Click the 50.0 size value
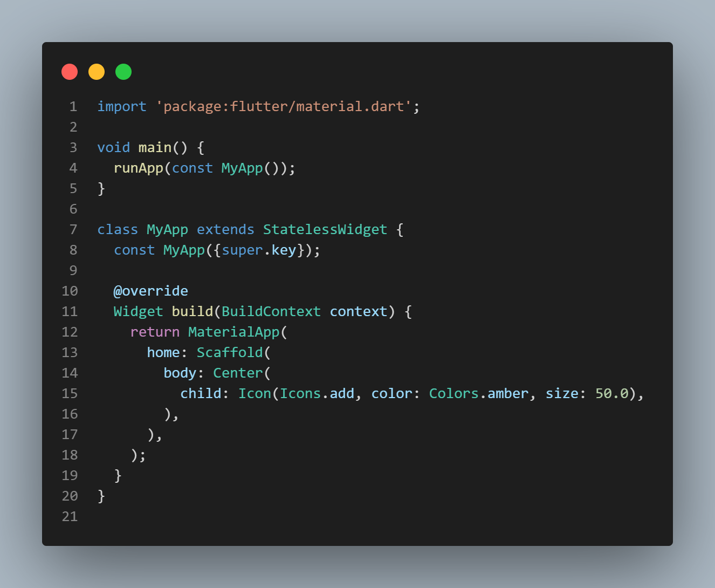The width and height of the screenshot is (715, 588). pyautogui.click(x=612, y=393)
